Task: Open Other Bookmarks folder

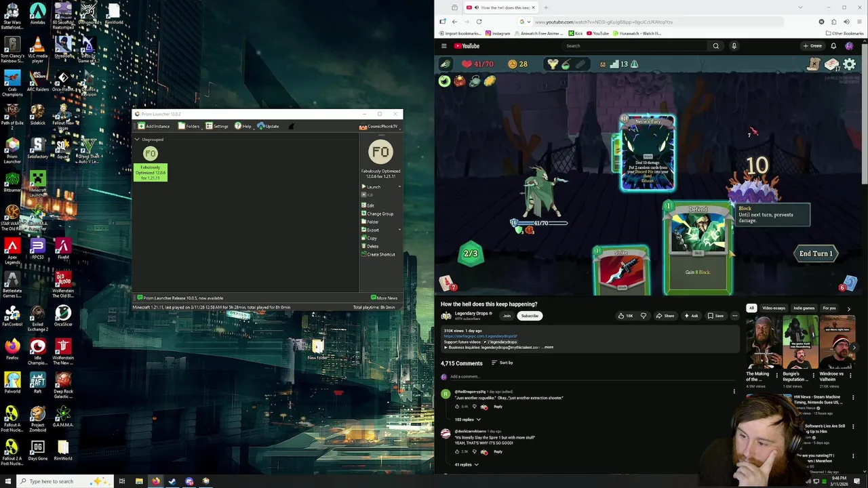Action: tap(844, 33)
